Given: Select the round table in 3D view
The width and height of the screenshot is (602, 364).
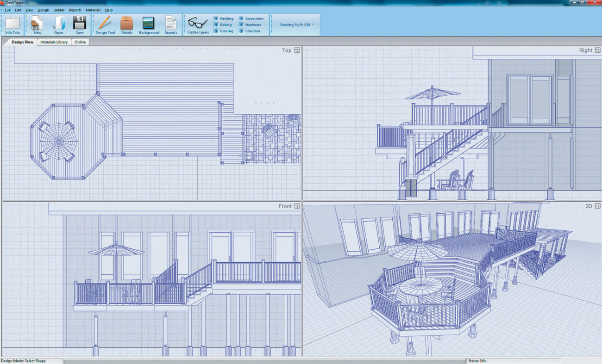Looking at the screenshot, I should tap(420, 287).
